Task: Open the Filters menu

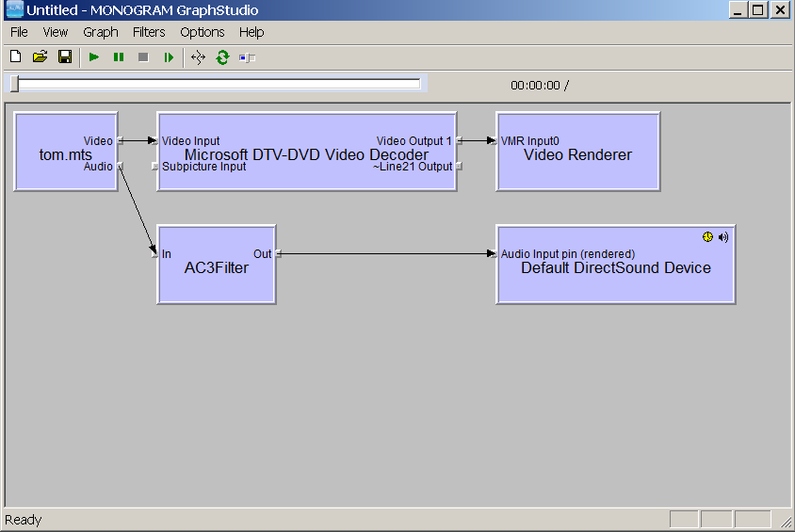Action: pos(149,32)
